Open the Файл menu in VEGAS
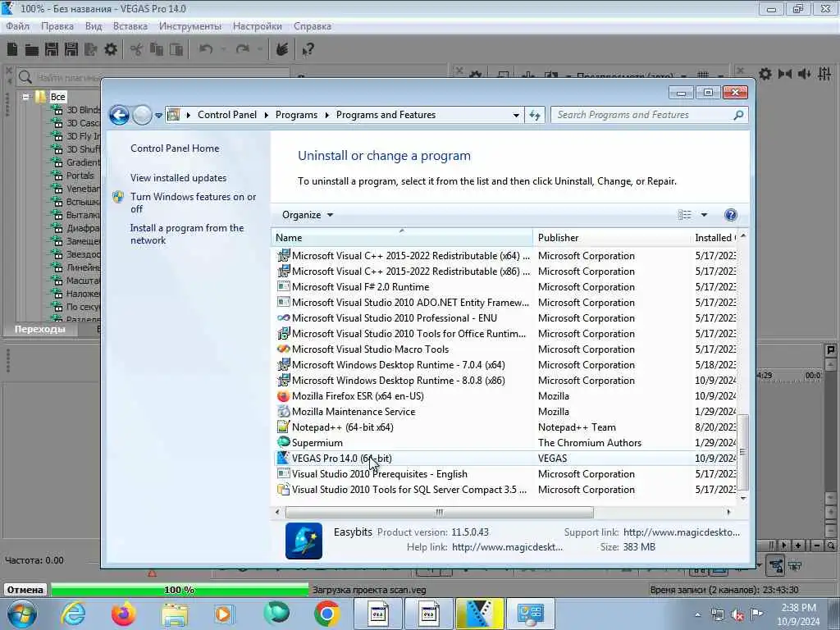840x630 pixels. 18,26
